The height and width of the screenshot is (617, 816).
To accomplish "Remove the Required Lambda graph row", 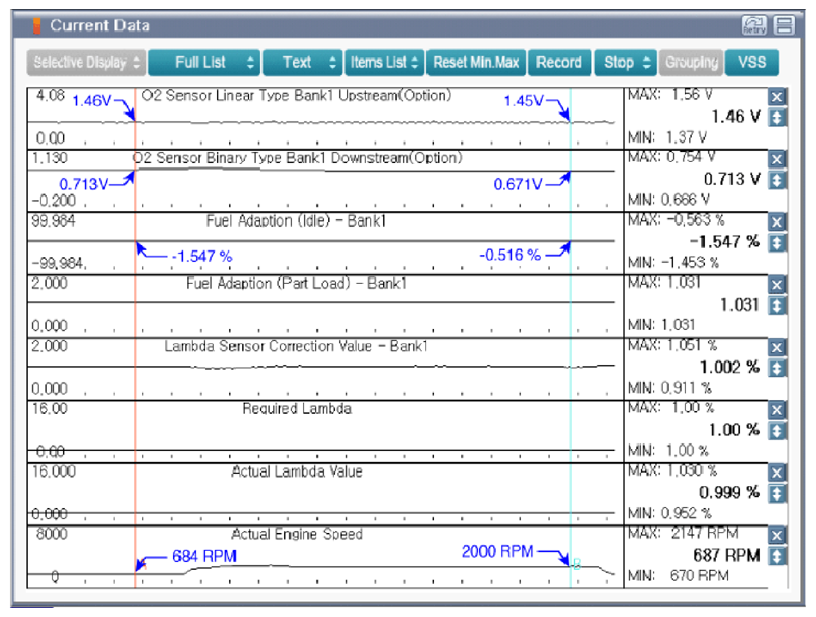I will click(x=777, y=410).
